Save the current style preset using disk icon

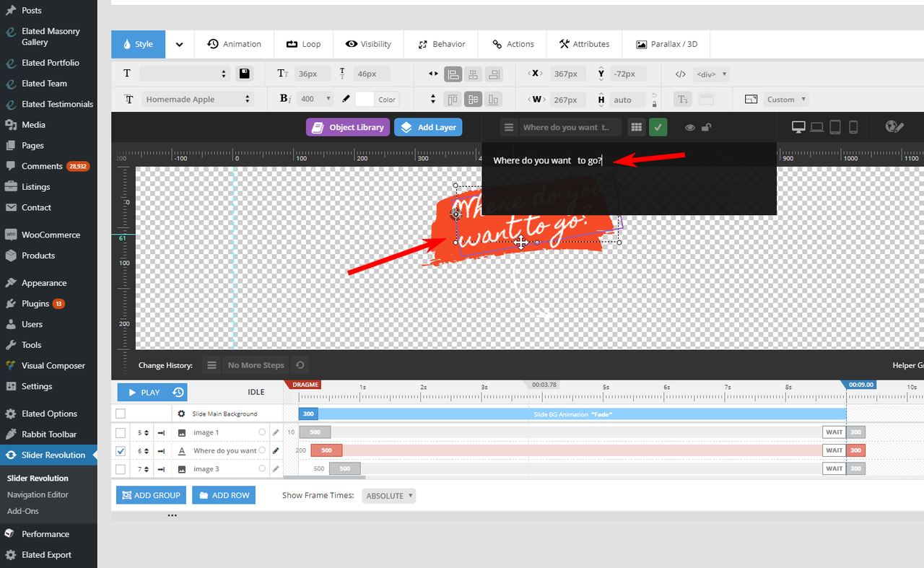point(244,74)
